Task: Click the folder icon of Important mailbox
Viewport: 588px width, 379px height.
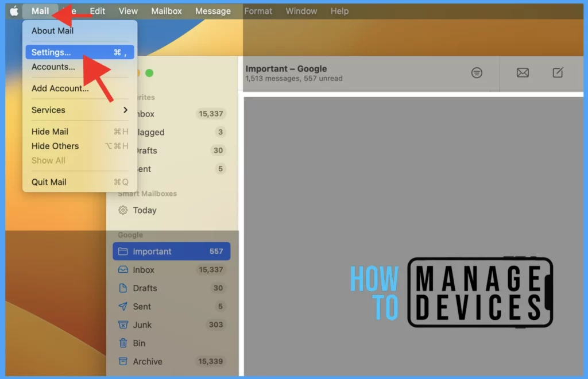Action: pos(123,252)
